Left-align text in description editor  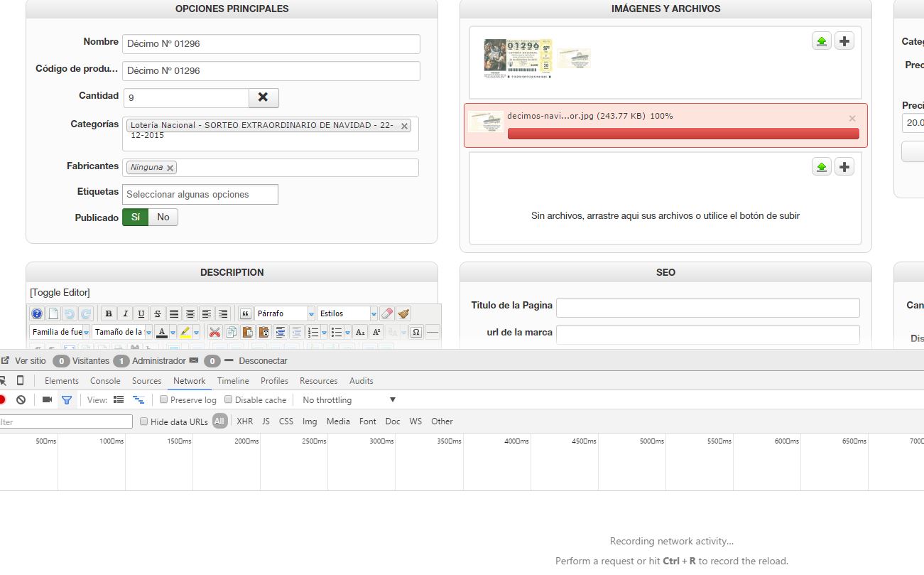coord(207,313)
